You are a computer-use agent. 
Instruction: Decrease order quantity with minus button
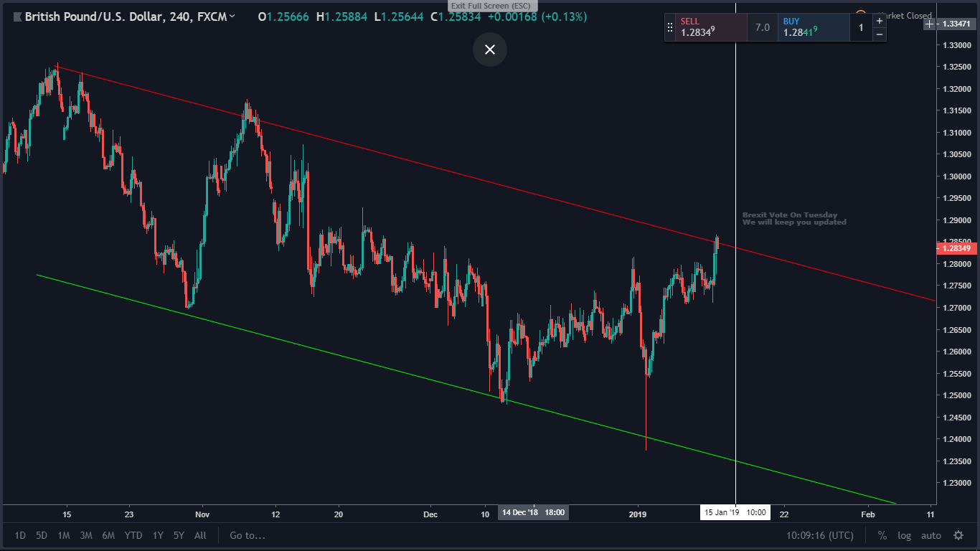tap(880, 34)
